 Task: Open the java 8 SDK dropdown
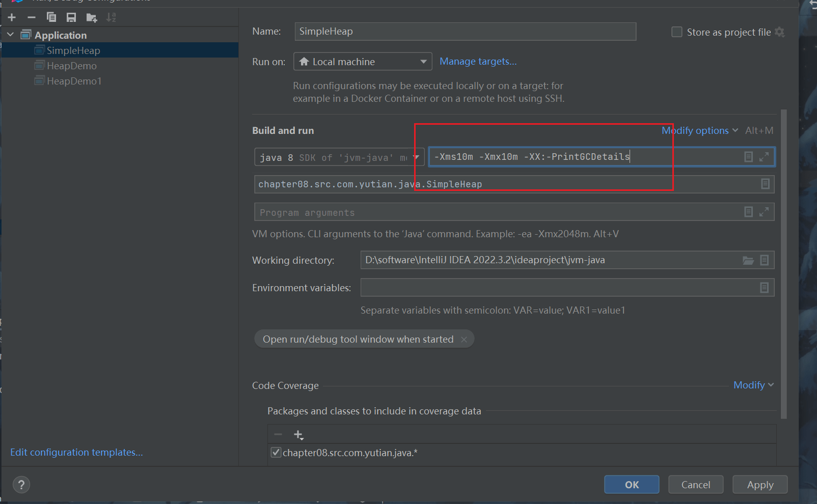(339, 157)
